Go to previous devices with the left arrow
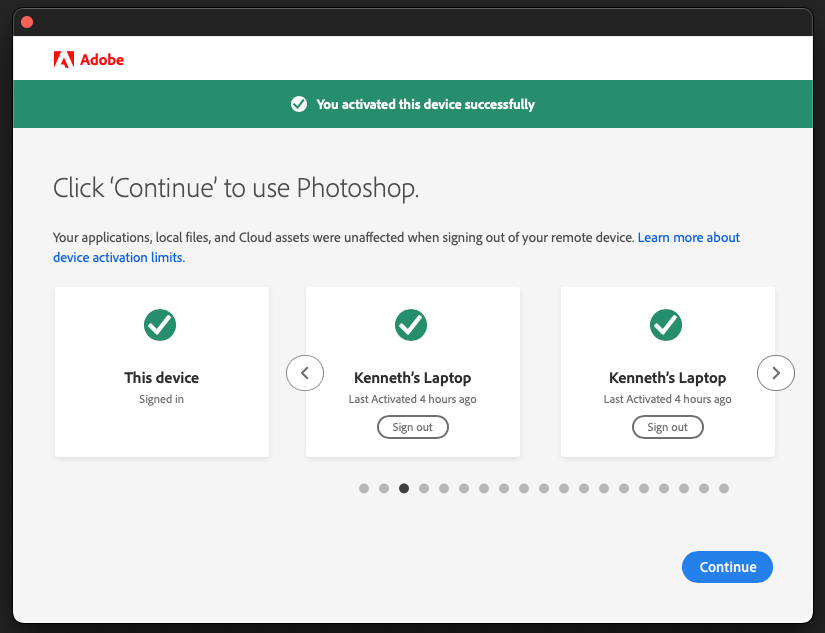 tap(305, 373)
